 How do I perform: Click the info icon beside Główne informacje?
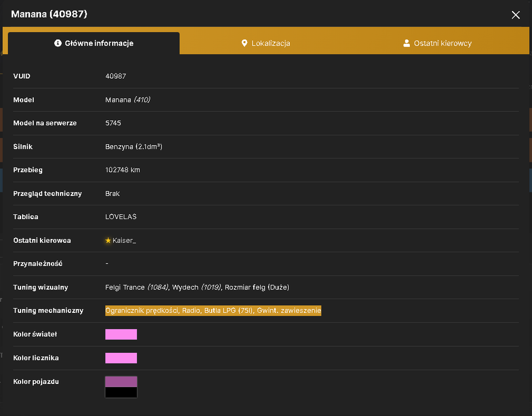coord(58,43)
